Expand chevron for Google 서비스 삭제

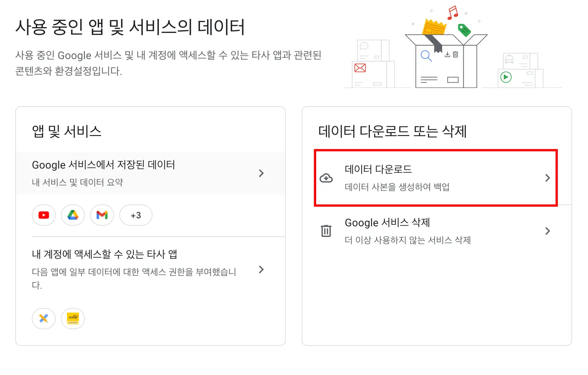(548, 231)
